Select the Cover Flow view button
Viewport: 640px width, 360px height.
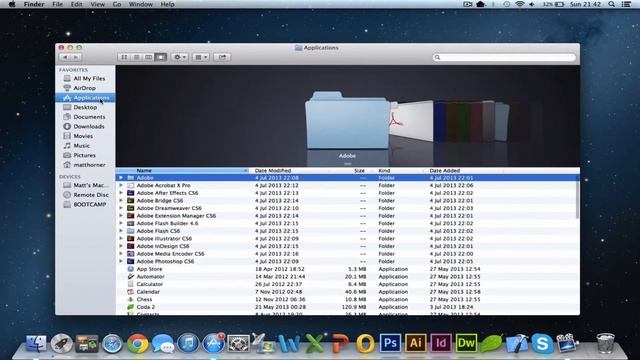pos(161,57)
